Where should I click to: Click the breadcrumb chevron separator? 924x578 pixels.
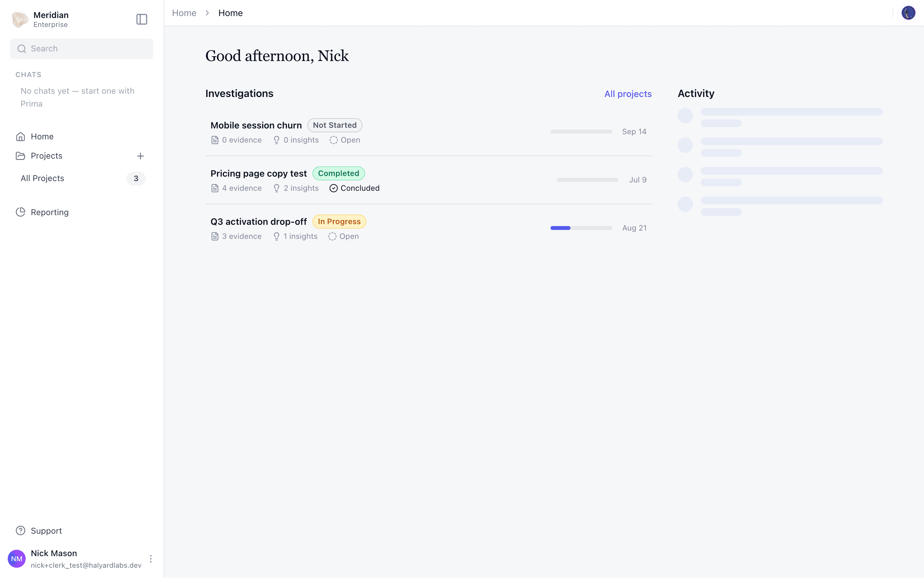coord(207,13)
